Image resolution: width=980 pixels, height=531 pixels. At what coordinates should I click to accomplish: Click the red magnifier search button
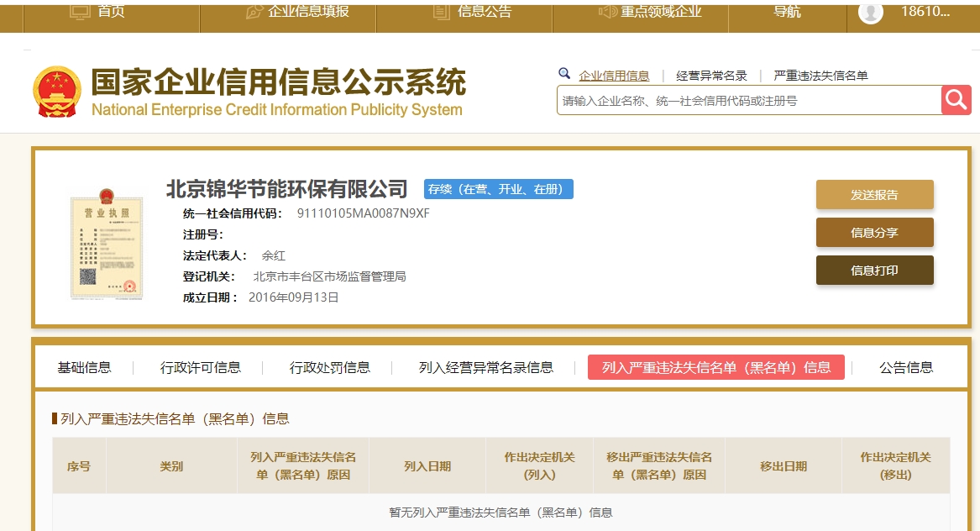pyautogui.click(x=956, y=100)
